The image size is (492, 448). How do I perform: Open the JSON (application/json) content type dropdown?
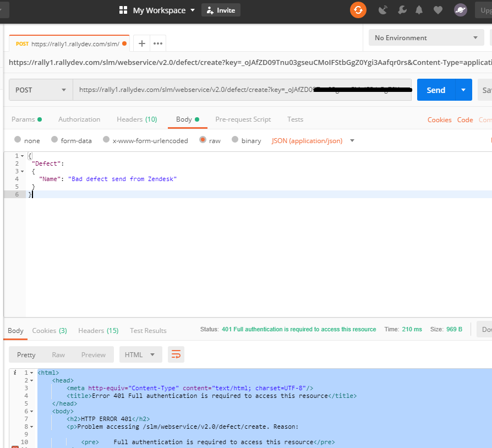307,140
